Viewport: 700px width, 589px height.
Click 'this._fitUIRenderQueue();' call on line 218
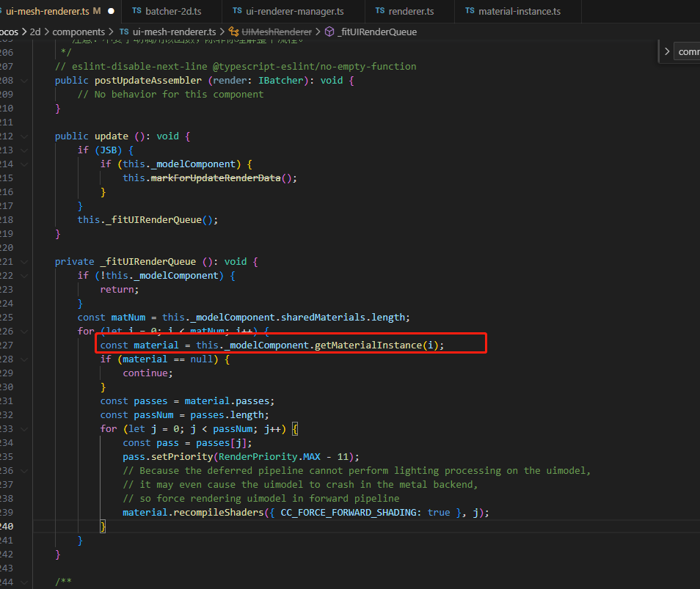147,220
